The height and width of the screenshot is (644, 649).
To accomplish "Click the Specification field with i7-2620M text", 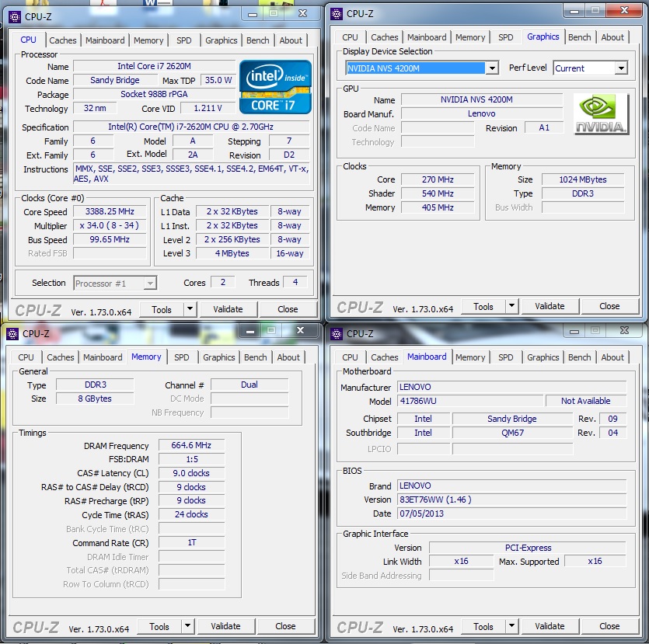I will click(190, 127).
